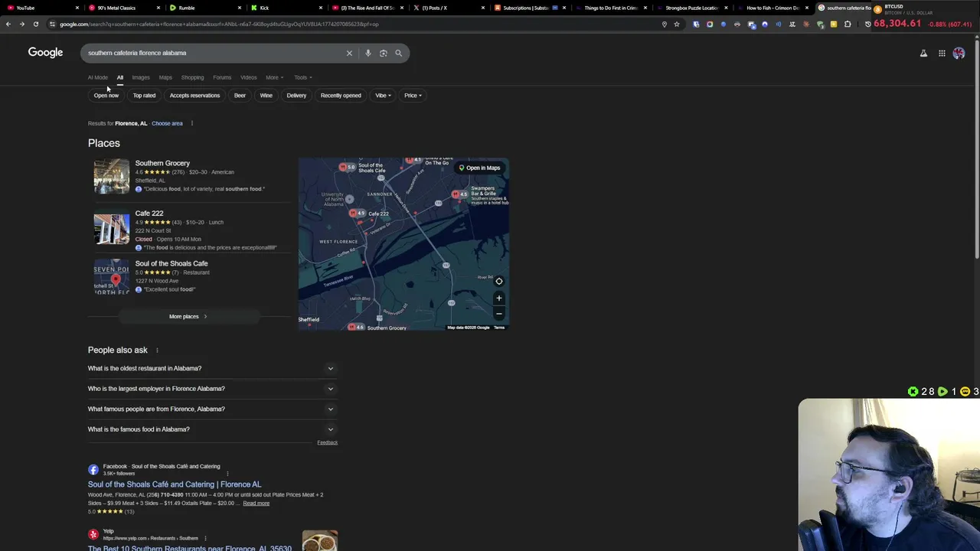Open the Google apps grid icon
980x551 pixels.
(x=942, y=53)
